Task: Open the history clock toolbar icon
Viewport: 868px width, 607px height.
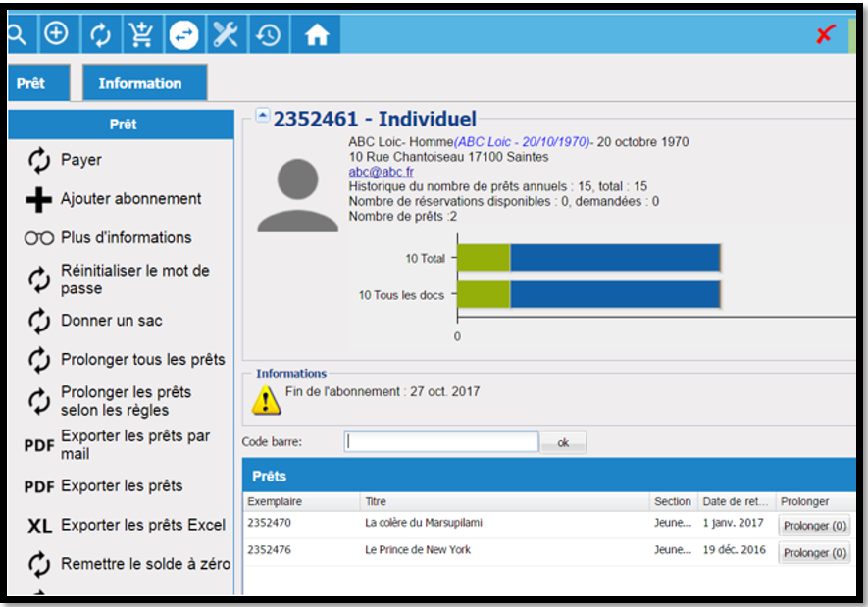Action: pos(269,34)
